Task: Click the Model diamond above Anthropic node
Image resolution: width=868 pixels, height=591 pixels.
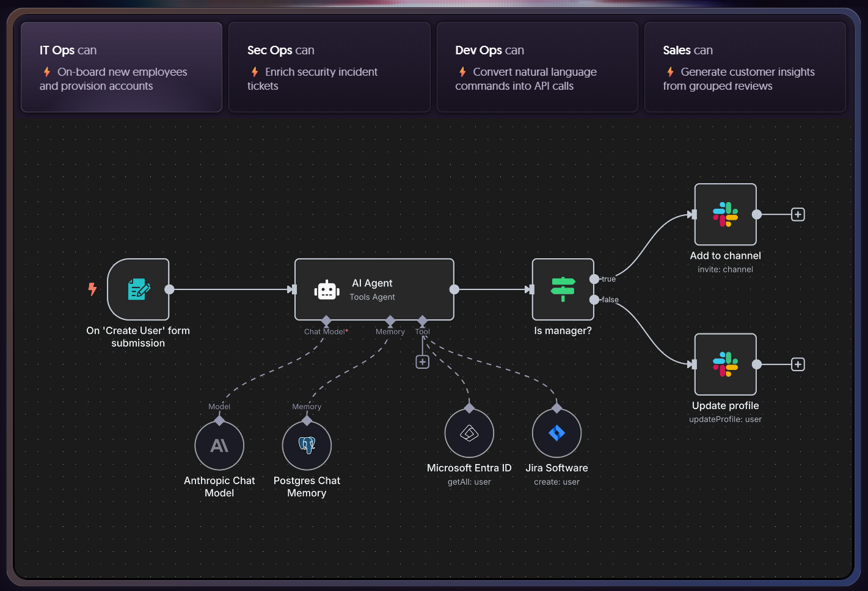Action: 219,421
